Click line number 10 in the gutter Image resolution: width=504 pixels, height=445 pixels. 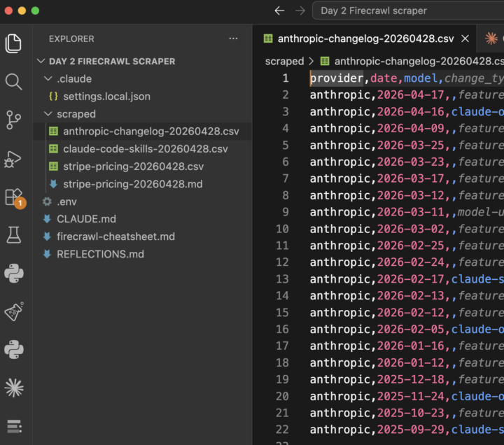coord(282,229)
